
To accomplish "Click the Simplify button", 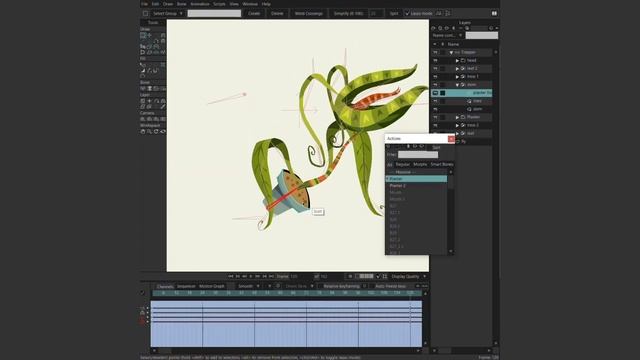I will pyautogui.click(x=348, y=13).
